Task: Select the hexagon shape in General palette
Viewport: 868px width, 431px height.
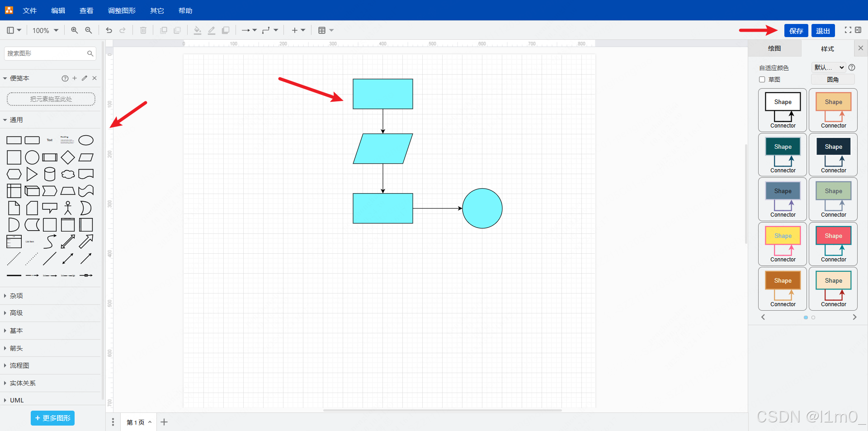Action: coord(14,174)
